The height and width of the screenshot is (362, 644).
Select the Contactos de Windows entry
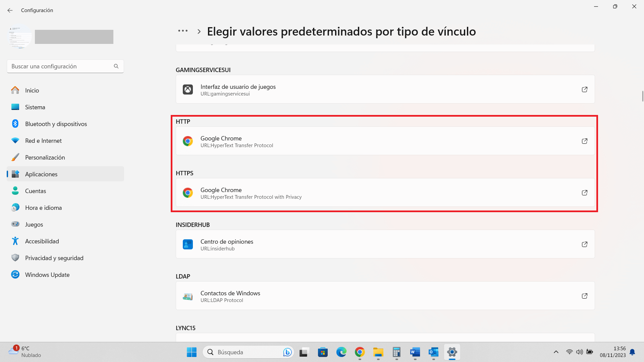[385, 296]
